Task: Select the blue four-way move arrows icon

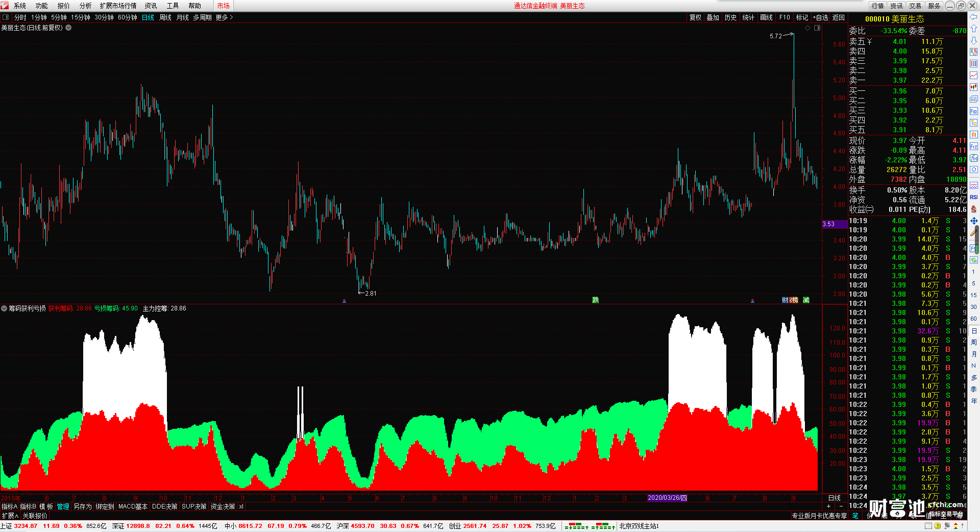Action: coord(973,221)
